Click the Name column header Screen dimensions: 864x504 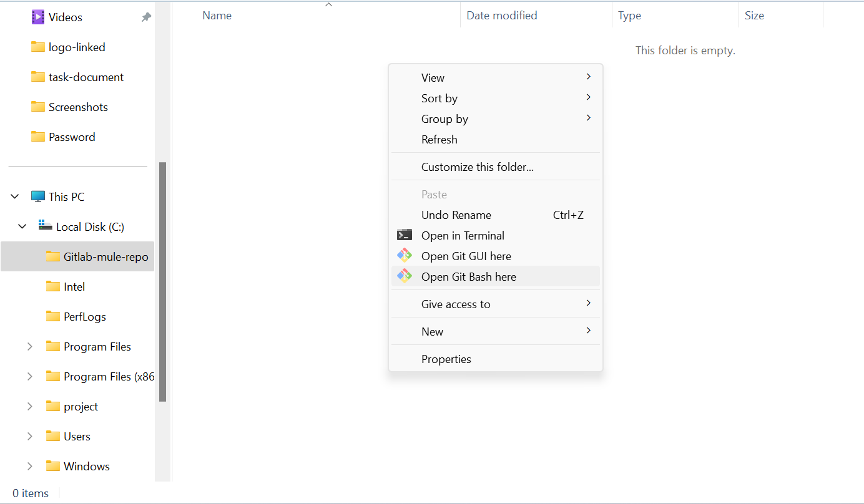[x=217, y=16]
